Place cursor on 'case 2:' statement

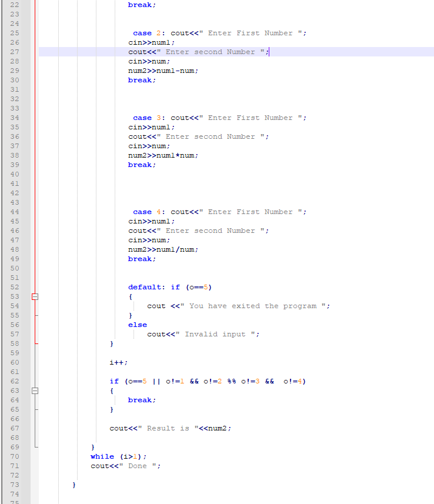149,33
